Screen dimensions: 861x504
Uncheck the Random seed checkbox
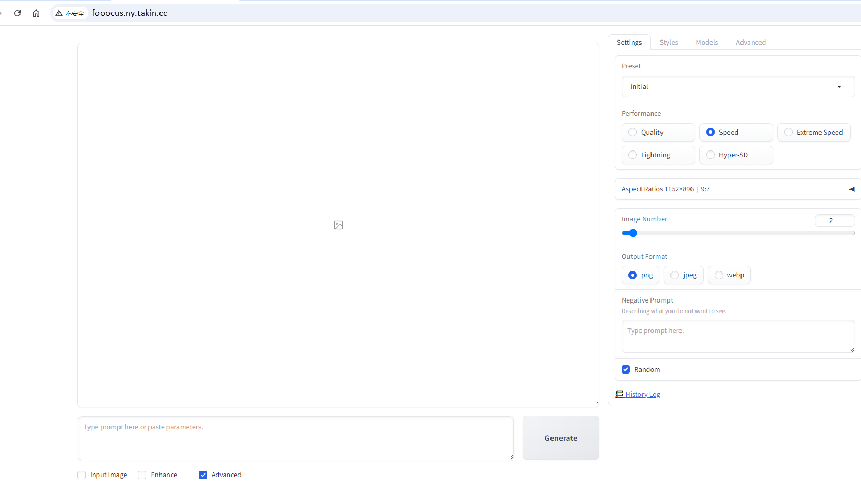(626, 370)
